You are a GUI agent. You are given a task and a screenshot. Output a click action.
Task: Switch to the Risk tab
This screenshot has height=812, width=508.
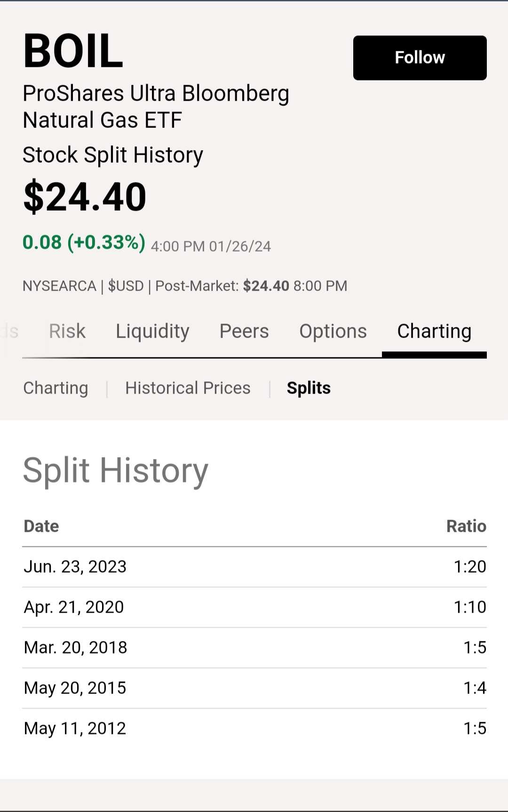[67, 331]
